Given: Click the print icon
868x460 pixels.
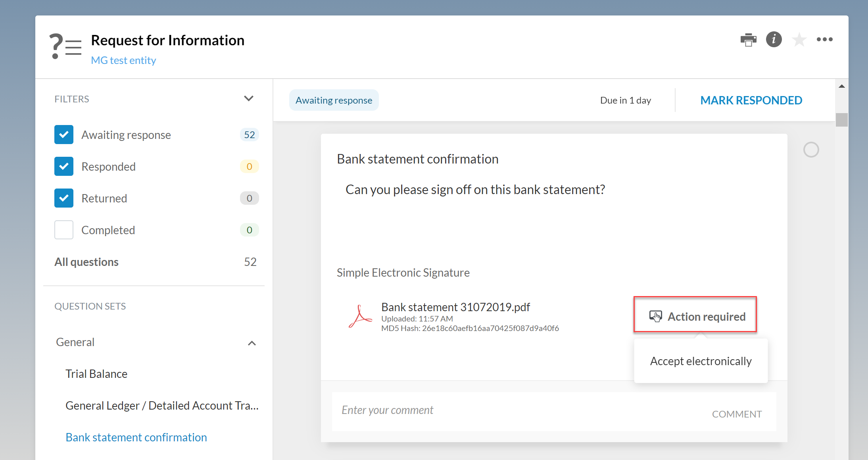Looking at the screenshot, I should (x=748, y=40).
